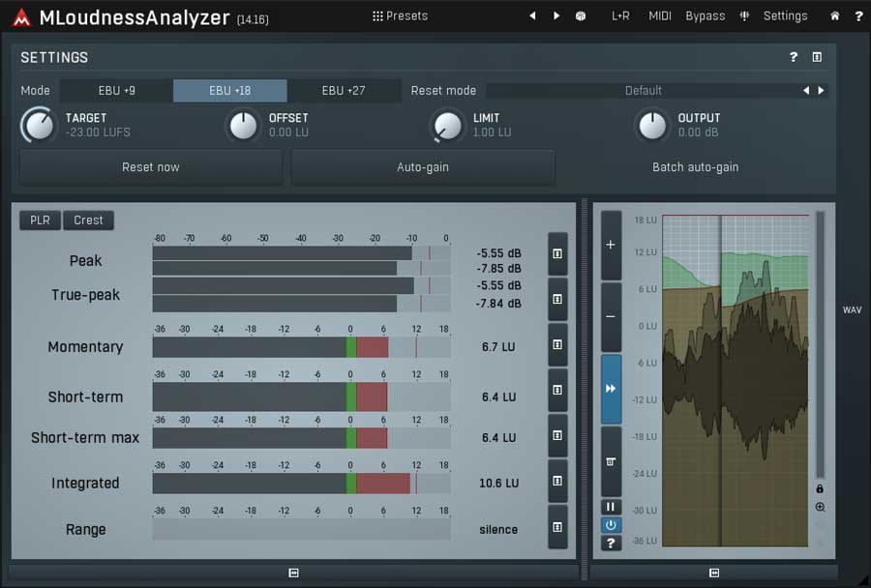
Task: Open the Presets menu
Action: click(400, 16)
